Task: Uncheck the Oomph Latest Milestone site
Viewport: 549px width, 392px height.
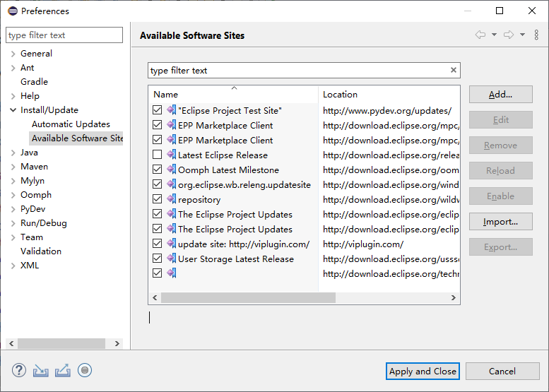Action: pyautogui.click(x=158, y=170)
